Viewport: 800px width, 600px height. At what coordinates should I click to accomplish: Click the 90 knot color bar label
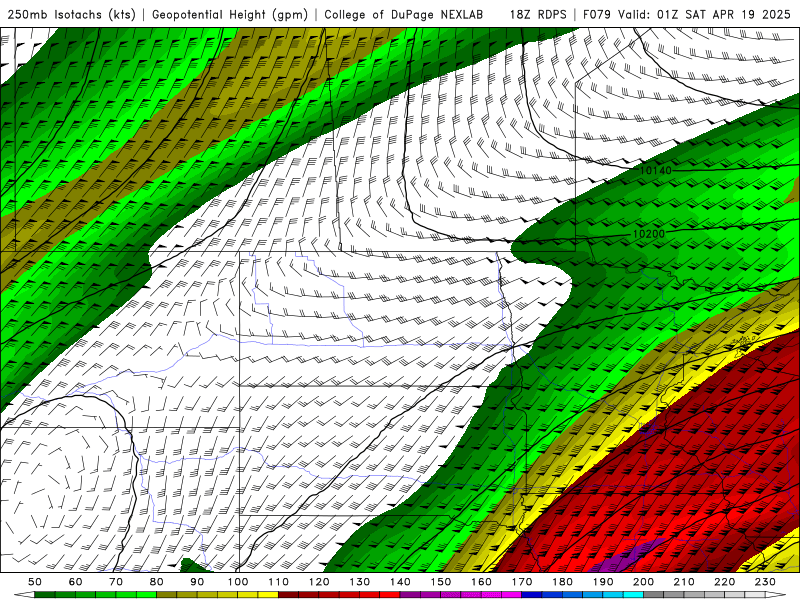point(197,582)
